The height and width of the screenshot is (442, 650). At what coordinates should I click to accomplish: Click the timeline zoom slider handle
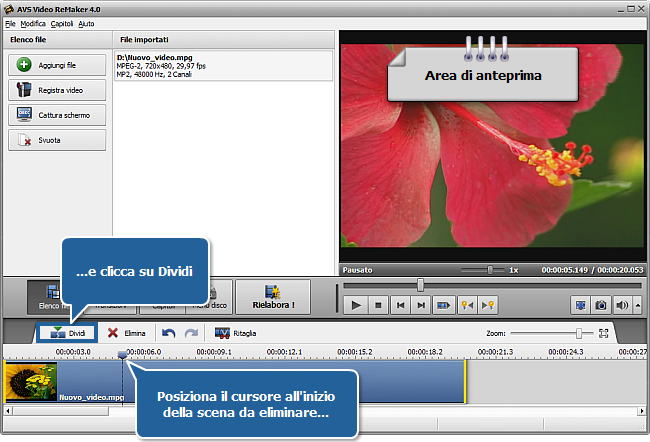click(x=578, y=333)
